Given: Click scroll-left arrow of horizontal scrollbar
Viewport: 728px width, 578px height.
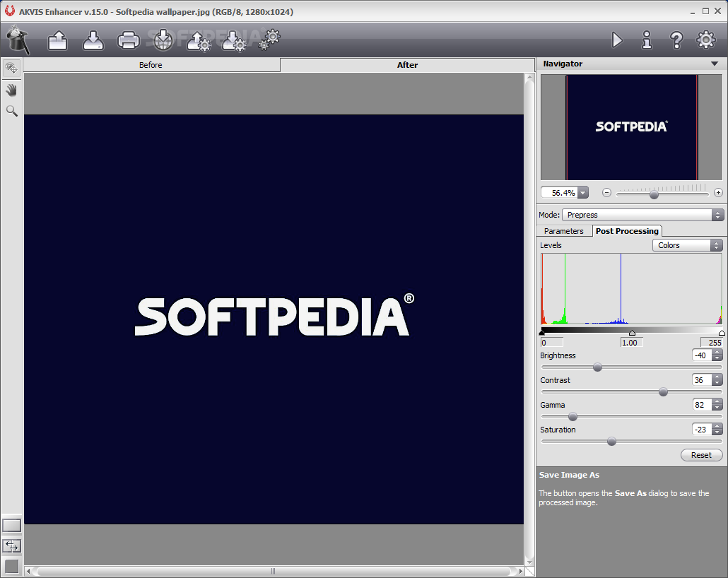Looking at the screenshot, I should 29,571.
